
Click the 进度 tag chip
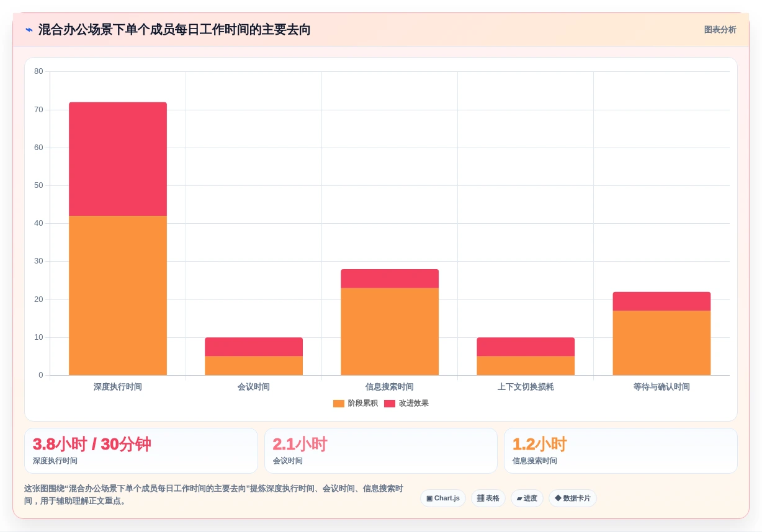[x=527, y=498]
